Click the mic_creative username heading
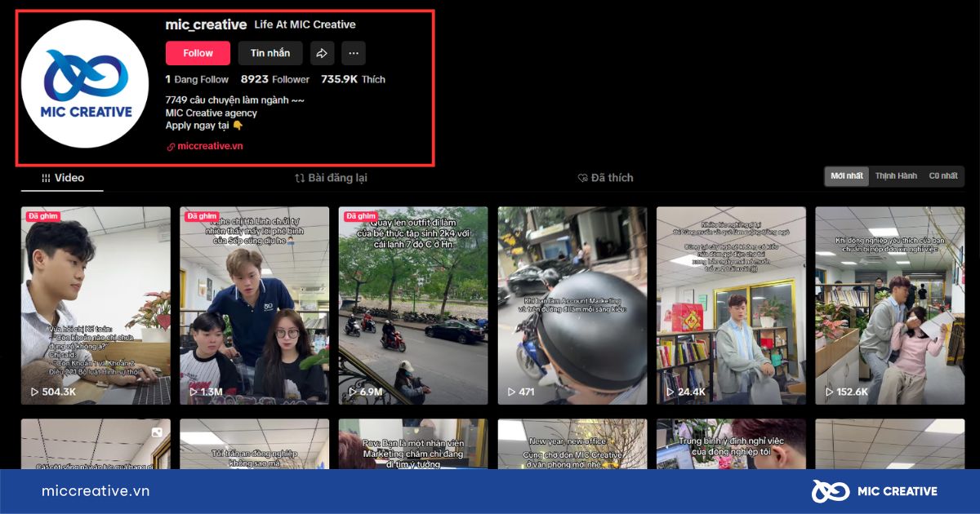 tap(206, 24)
